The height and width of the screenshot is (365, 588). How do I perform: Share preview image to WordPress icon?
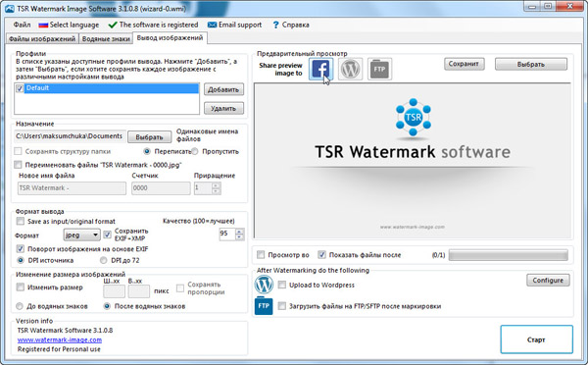pos(350,69)
